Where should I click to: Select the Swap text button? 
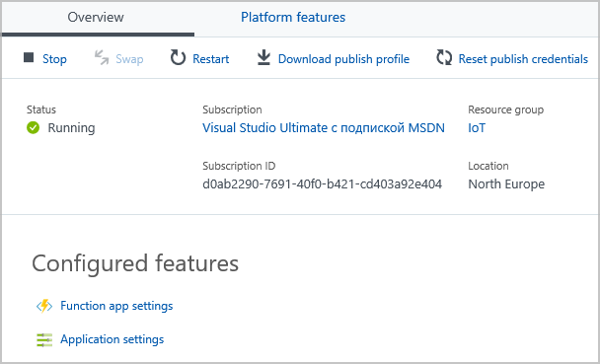129,59
